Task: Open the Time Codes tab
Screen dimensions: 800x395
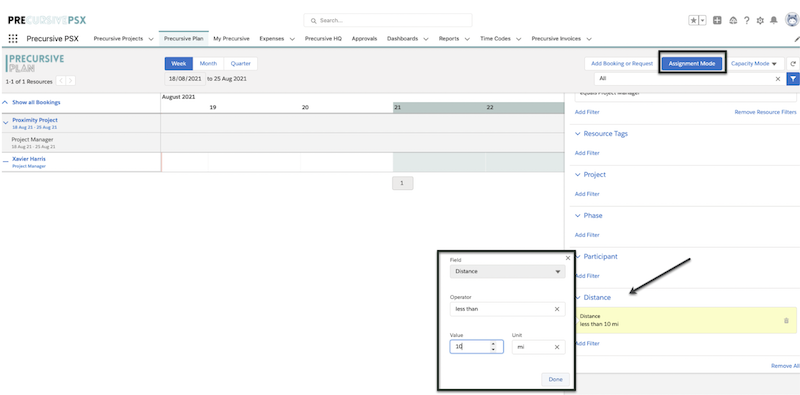Action: coord(495,39)
